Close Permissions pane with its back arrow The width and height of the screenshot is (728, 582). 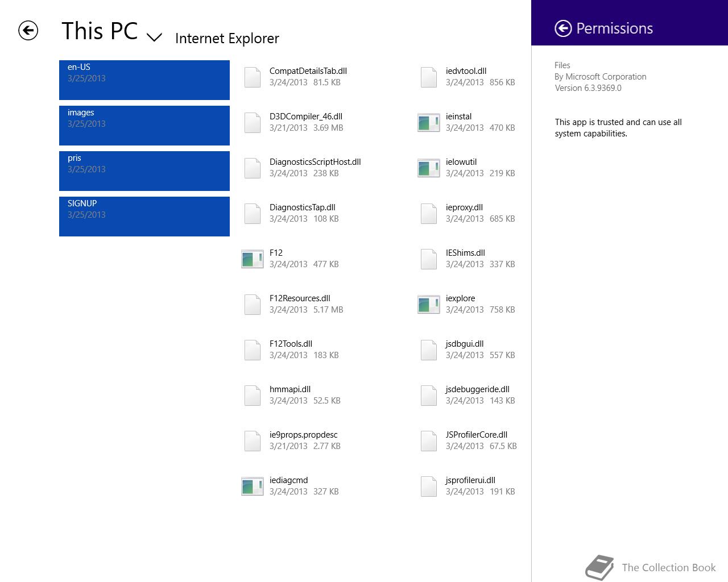[x=563, y=28]
